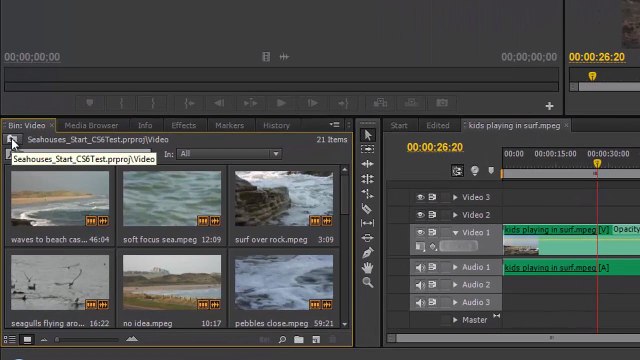Switch to Edited sequence tab
640x360 pixels.
click(438, 125)
